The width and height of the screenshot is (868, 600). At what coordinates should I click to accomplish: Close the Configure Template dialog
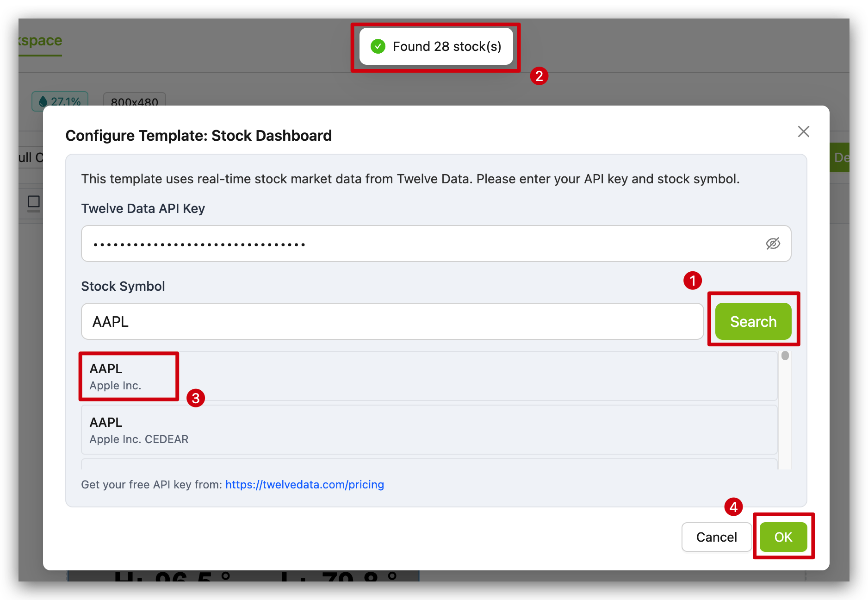[804, 131]
